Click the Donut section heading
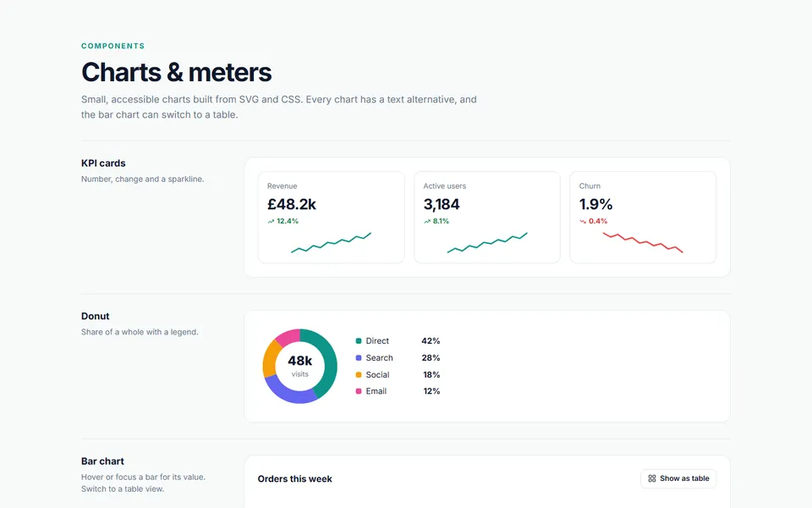This screenshot has width=812, height=508. tap(96, 316)
